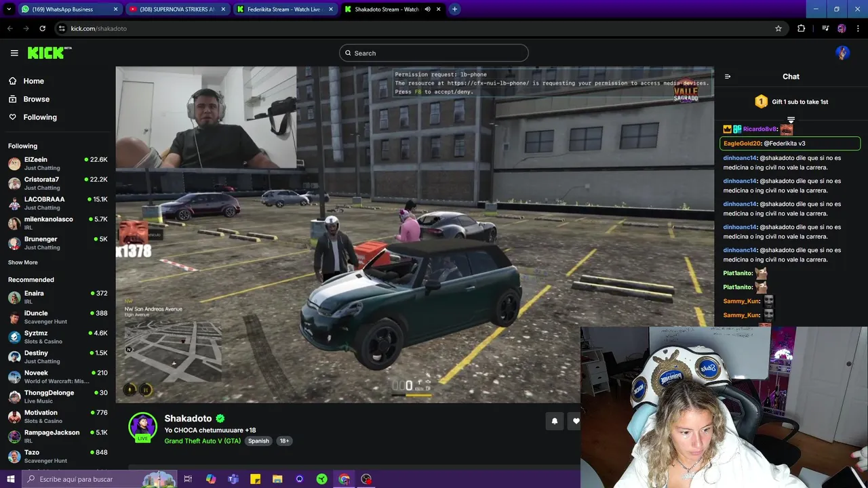The height and width of the screenshot is (488, 868).
Task: Click the KICK logo
Action: 49,53
